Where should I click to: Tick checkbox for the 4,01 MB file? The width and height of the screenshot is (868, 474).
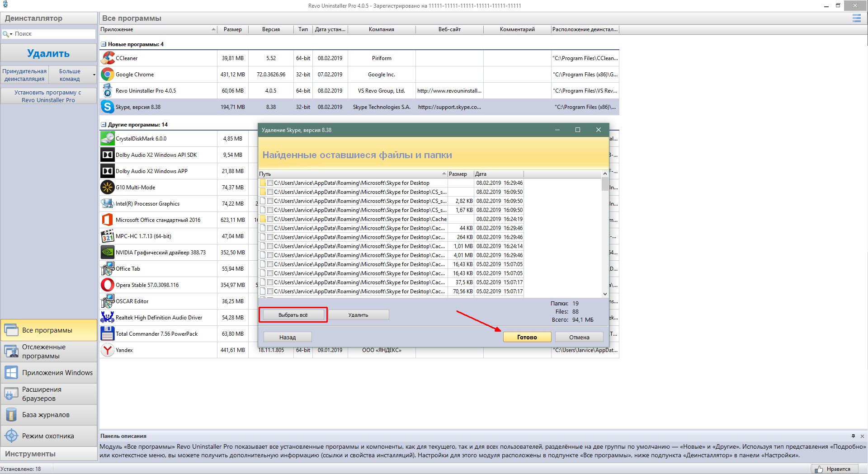[270, 255]
